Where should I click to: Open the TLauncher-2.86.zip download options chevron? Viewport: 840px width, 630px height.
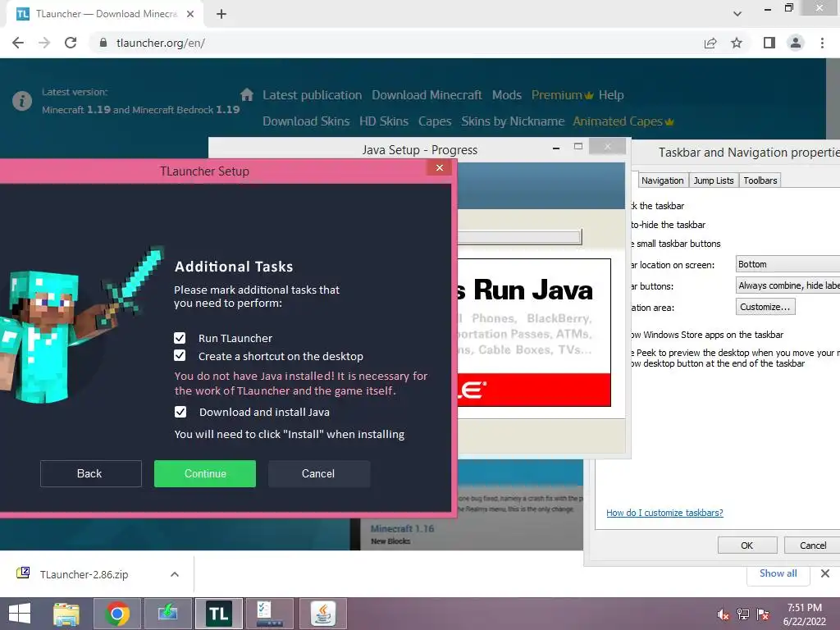(175, 574)
